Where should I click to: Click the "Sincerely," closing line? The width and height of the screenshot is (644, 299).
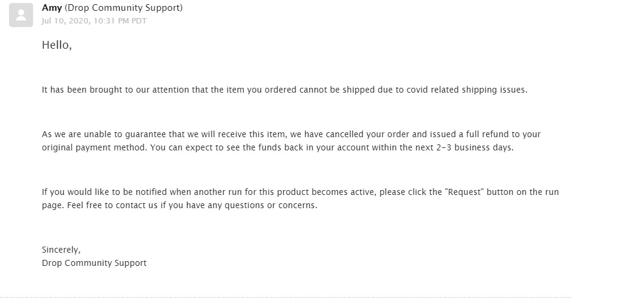click(61, 250)
